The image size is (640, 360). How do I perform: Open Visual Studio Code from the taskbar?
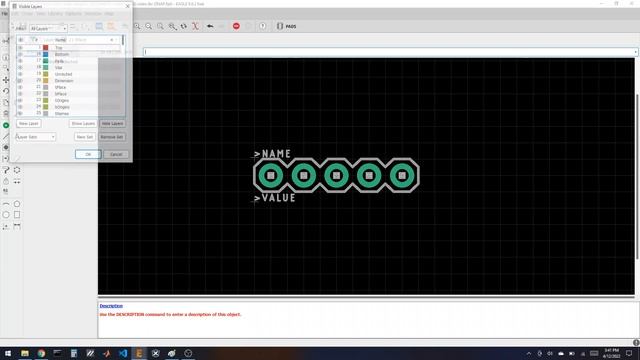pyautogui.click(x=123, y=353)
